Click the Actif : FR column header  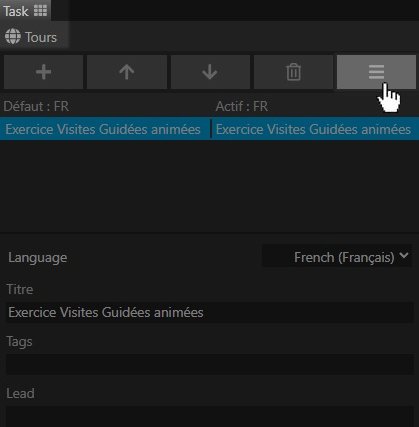tap(242, 107)
